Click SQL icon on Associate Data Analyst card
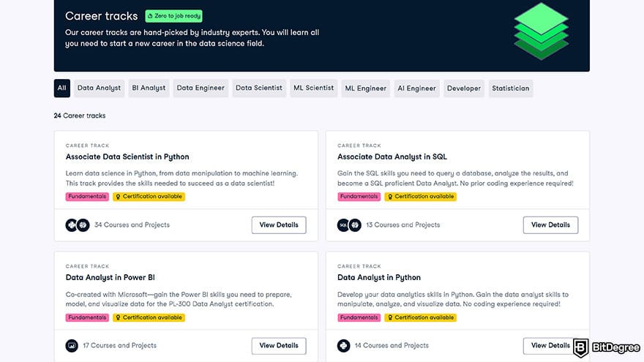 [343, 225]
